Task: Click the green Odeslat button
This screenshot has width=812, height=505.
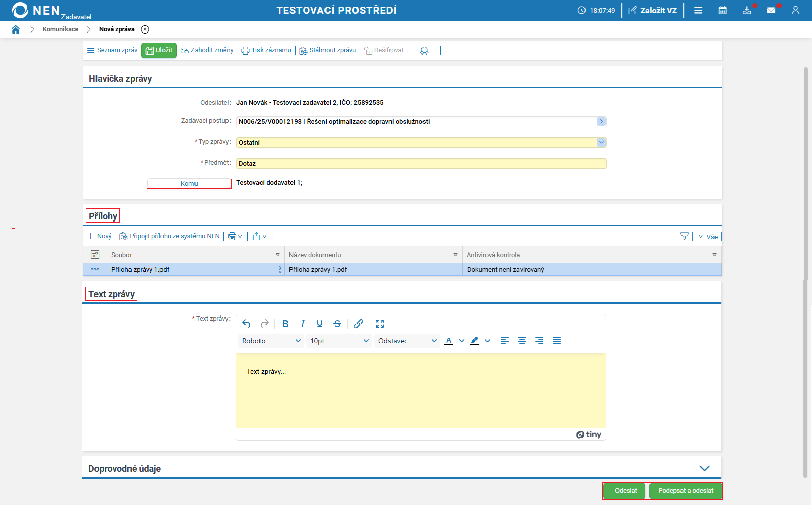Action: (x=625, y=491)
